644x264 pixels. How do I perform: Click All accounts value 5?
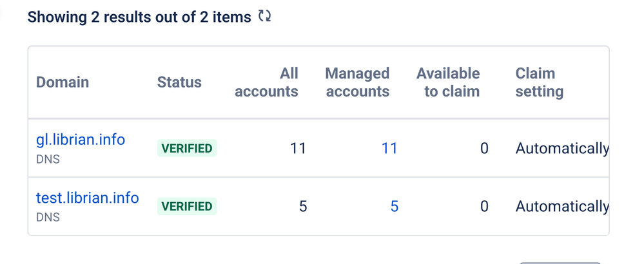[x=303, y=206]
